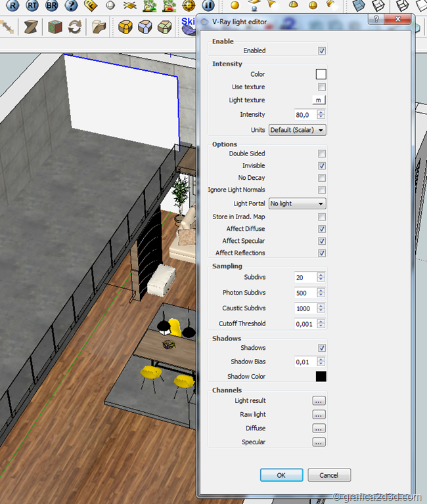
Task: Adjust the Caustic Subdivs spinner arrows
Action: (x=321, y=308)
